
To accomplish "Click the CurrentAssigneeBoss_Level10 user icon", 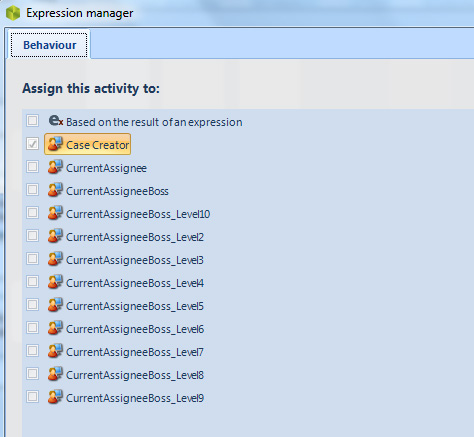I will pyautogui.click(x=55, y=213).
